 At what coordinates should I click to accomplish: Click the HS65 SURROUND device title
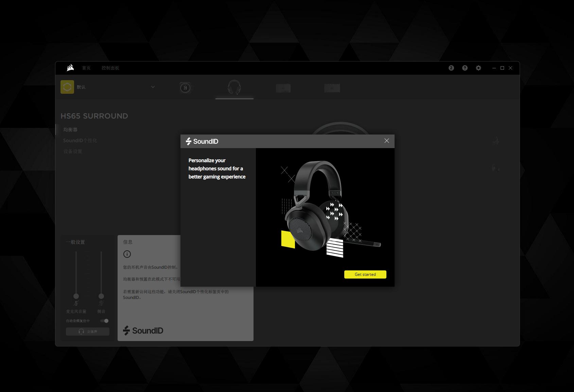point(94,116)
